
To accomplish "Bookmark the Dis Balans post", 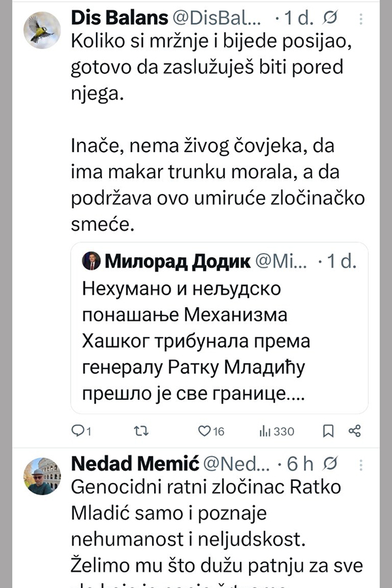I will tap(329, 431).
